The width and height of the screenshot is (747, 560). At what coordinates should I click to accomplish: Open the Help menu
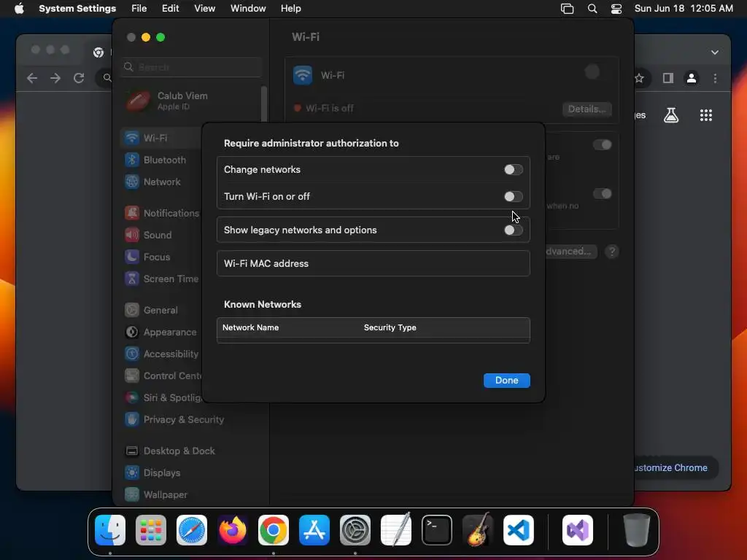[x=290, y=9]
